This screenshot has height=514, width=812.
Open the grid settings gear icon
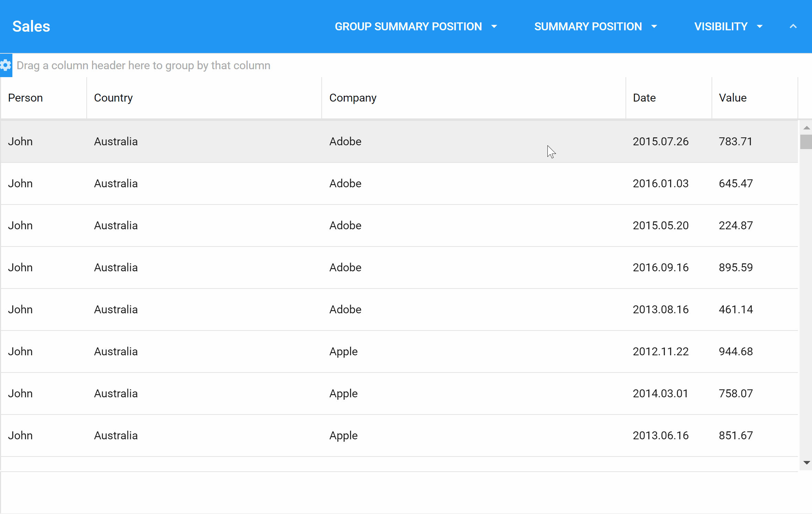[6, 65]
